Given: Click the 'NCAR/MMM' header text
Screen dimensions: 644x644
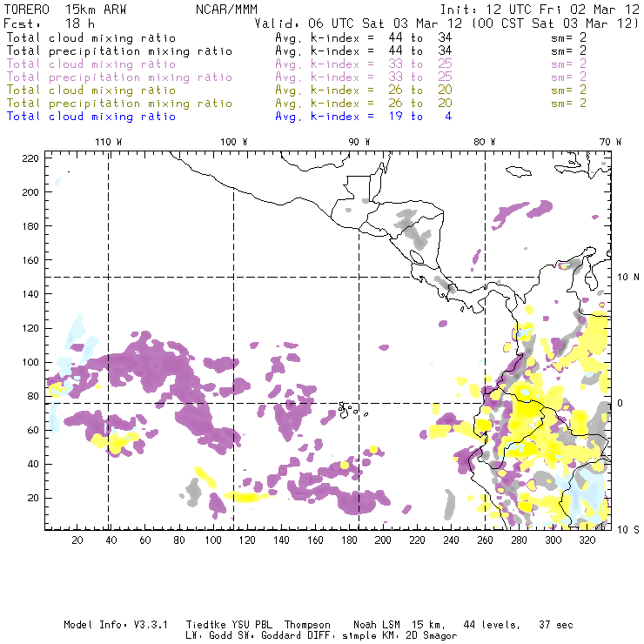Looking at the screenshot, I should 226,9.
